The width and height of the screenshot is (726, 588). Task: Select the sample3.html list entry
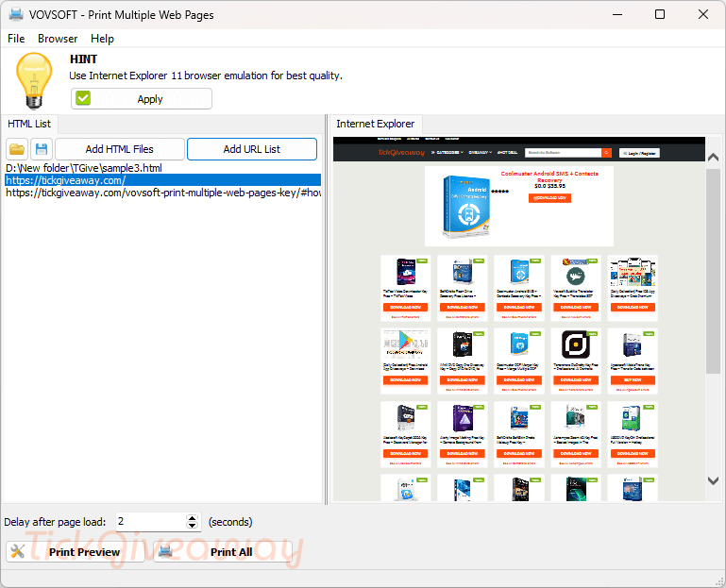pos(163,168)
